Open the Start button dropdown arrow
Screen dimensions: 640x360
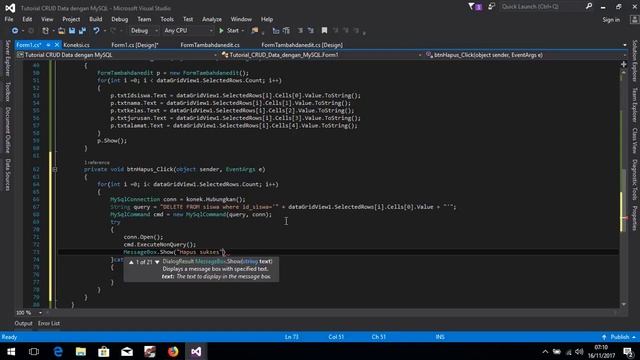click(x=243, y=31)
